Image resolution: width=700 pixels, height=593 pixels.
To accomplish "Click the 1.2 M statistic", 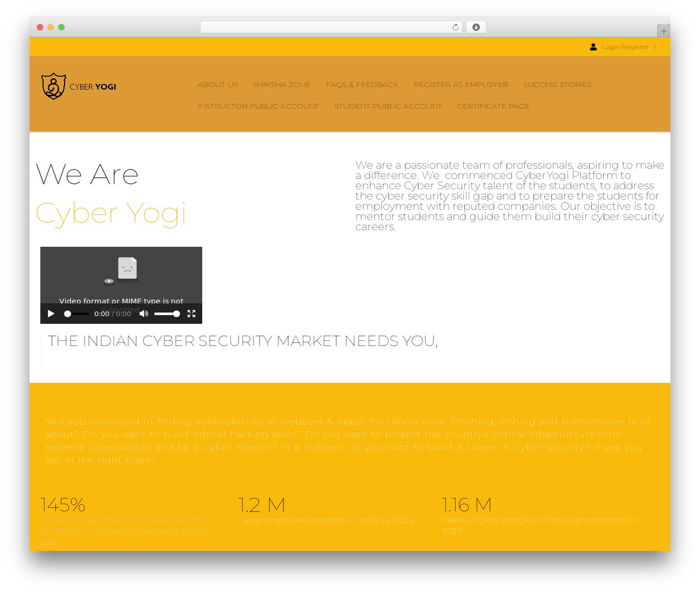I will (x=261, y=504).
